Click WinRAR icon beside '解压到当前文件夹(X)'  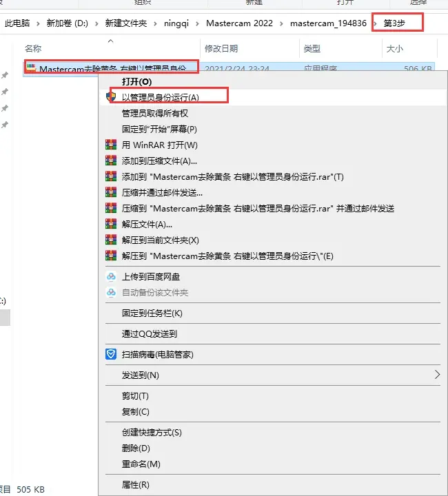coord(111,240)
